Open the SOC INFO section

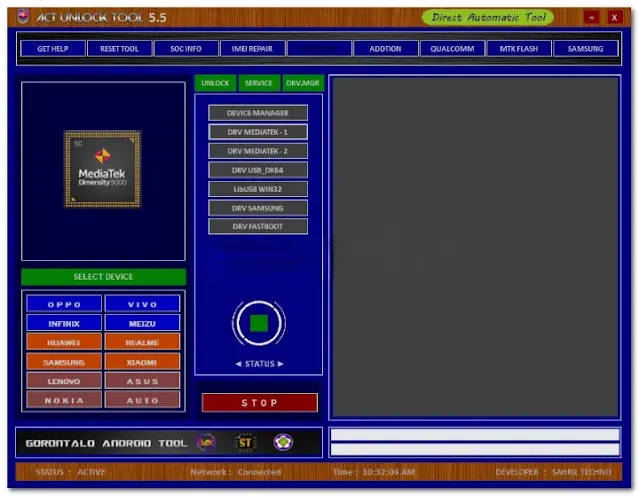[x=186, y=49]
